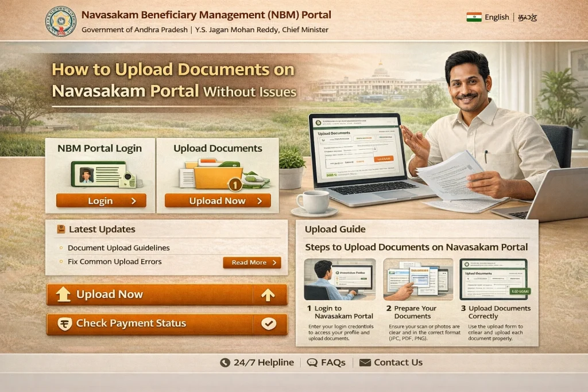The width and height of the screenshot is (588, 392).
Task: Click the phone icon beside 24/7 Helpline
Action: click(x=225, y=362)
